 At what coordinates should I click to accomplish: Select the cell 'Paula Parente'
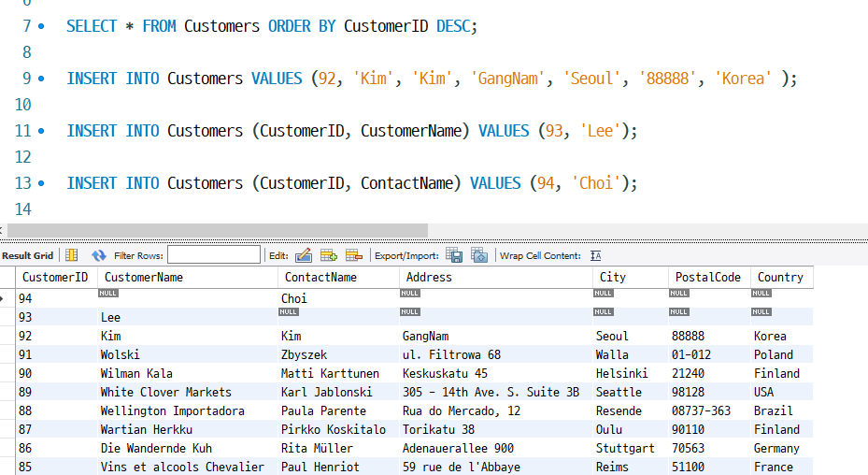(x=337, y=410)
